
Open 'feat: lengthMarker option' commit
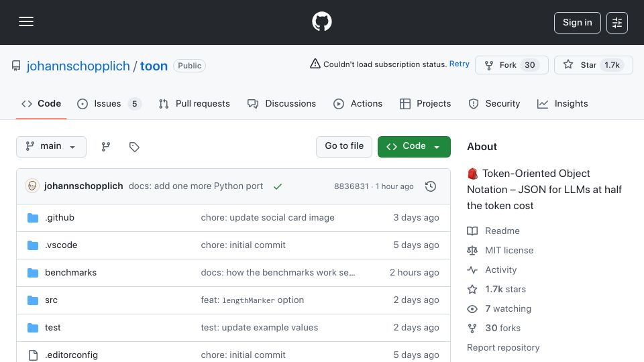[x=252, y=300]
